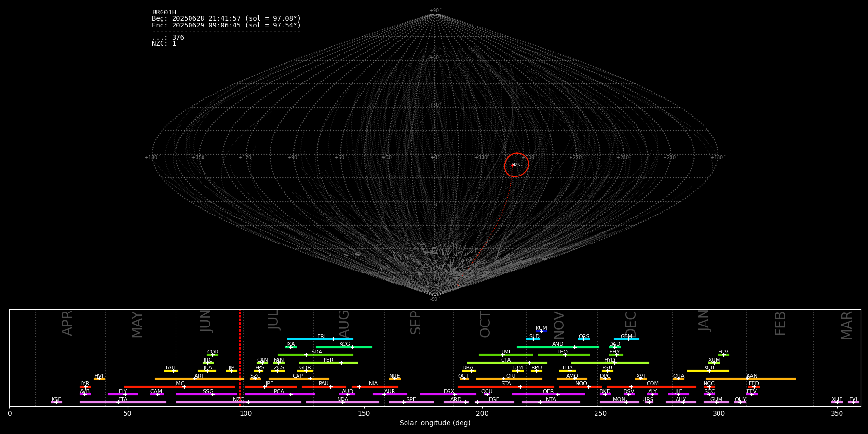
Task: Select the orange ORI shower bar
Action: [509, 379]
